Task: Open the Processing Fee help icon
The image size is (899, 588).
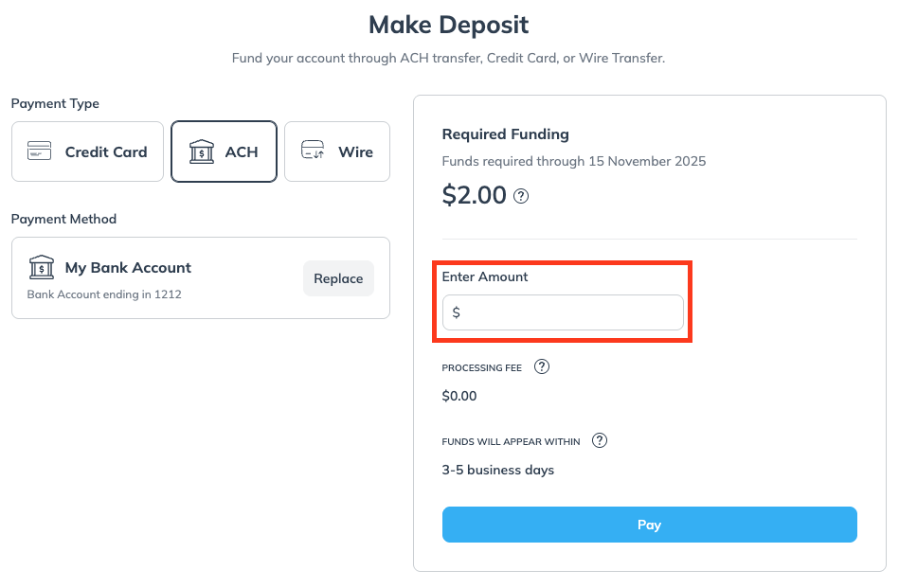Action: pos(542,367)
